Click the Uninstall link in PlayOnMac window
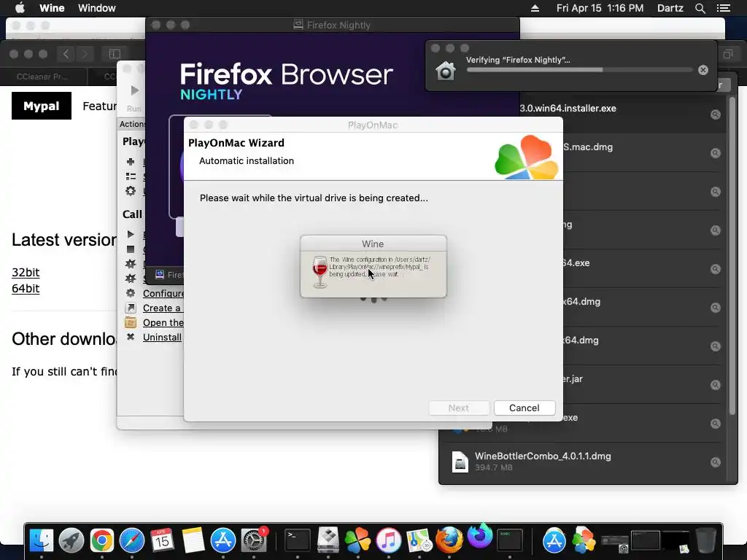 (x=162, y=337)
